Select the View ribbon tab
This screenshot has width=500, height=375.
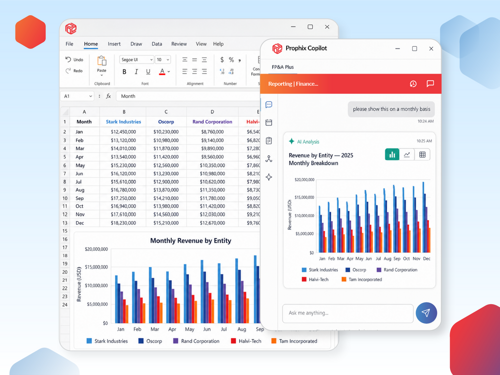pos(201,44)
